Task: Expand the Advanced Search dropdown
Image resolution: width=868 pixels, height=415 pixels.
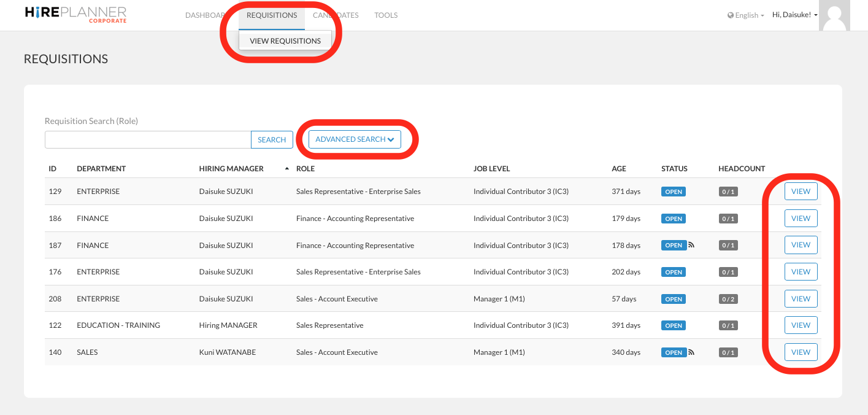Action: [x=355, y=139]
